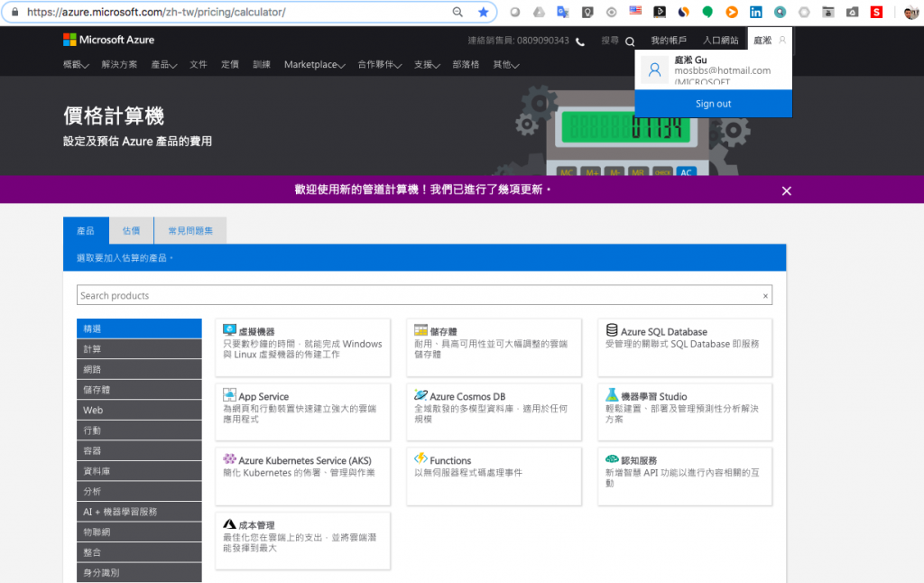The height and width of the screenshot is (583, 924).
Task: Select the AI + 機器學習服務 category
Action: pyautogui.click(x=139, y=512)
